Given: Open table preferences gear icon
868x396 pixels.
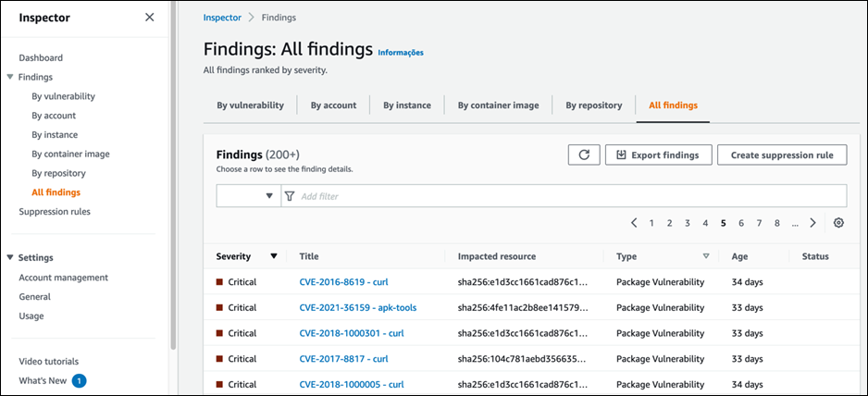Looking at the screenshot, I should coord(838,223).
